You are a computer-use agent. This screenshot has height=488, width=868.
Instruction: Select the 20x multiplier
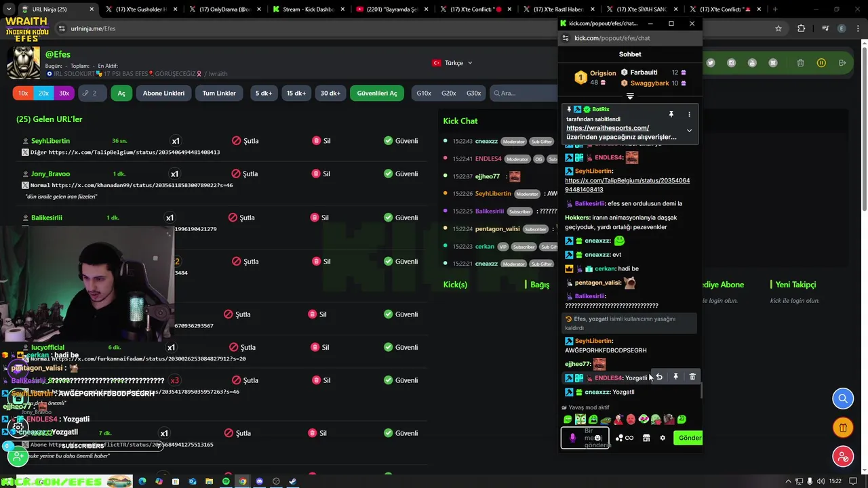point(43,93)
